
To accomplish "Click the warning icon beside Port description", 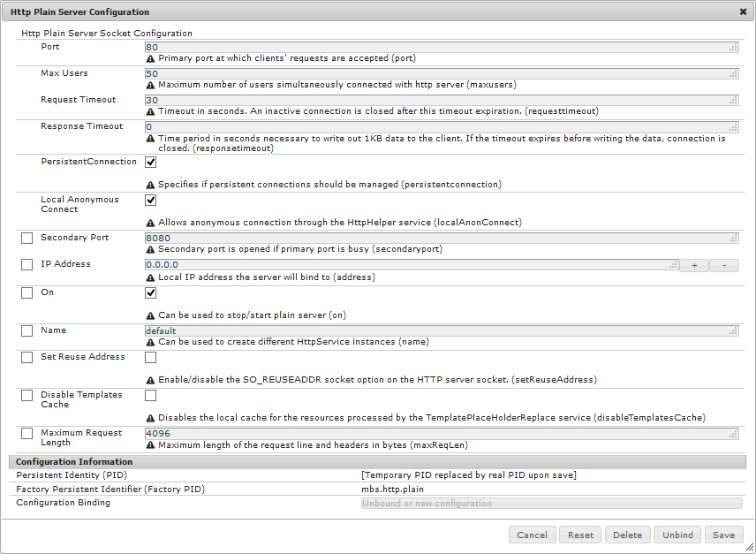I will pyautogui.click(x=150, y=58).
